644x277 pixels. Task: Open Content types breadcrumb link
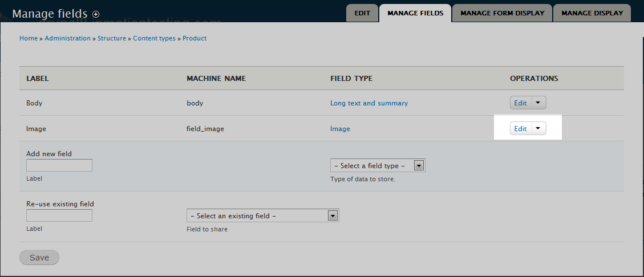coord(154,38)
